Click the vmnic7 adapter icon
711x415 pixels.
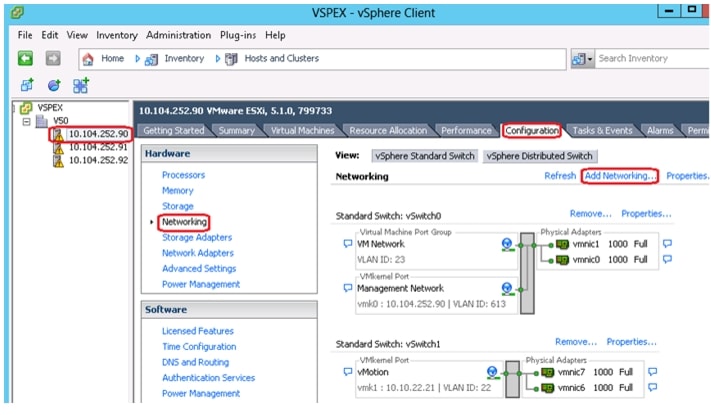[548, 372]
